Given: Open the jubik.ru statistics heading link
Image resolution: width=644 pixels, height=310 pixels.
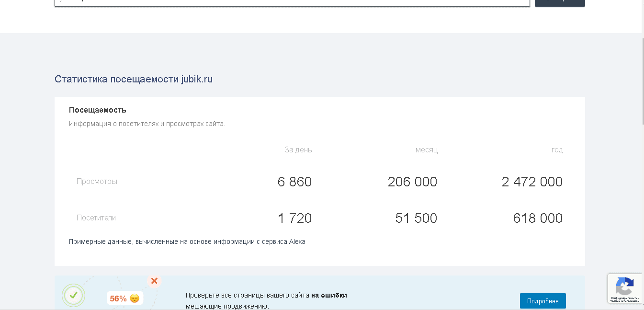Looking at the screenshot, I should pos(134,79).
